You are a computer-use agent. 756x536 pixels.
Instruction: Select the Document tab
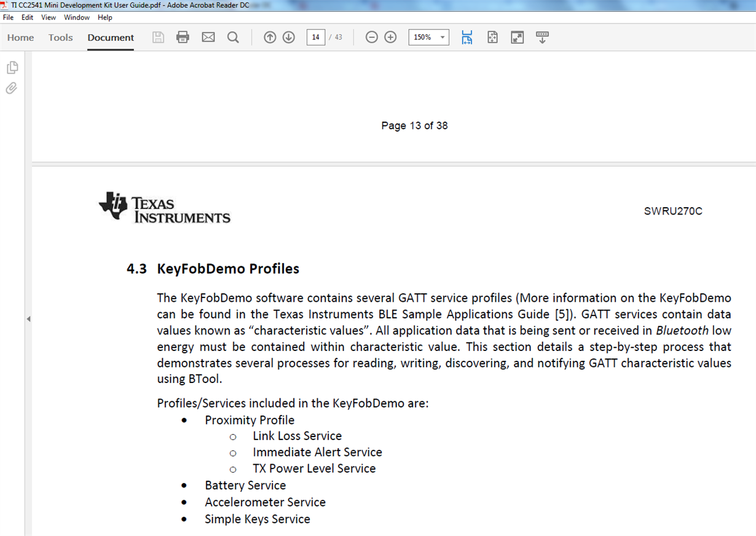coord(111,37)
